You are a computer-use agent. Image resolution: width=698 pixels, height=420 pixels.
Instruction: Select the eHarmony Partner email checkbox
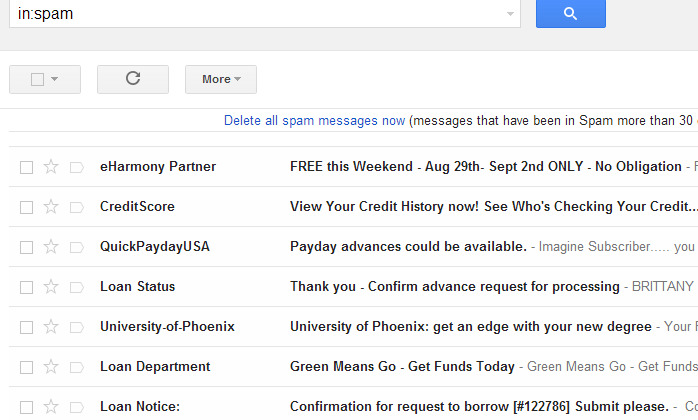pos(26,167)
